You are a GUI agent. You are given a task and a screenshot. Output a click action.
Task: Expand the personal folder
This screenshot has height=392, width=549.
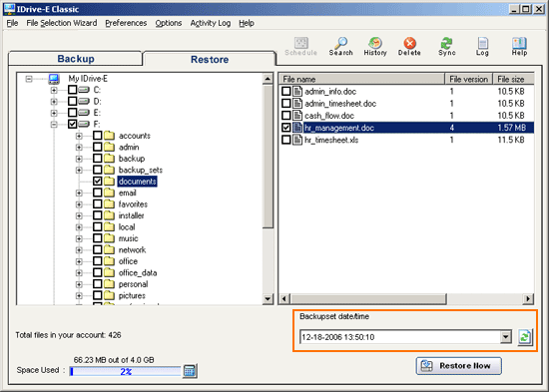click(x=79, y=284)
